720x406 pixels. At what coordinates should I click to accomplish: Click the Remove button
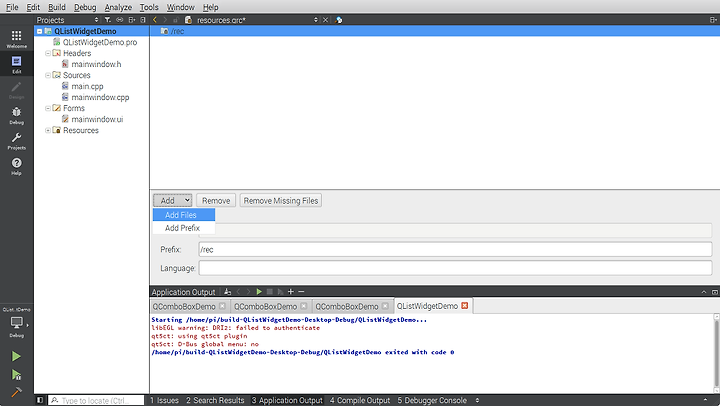click(216, 201)
